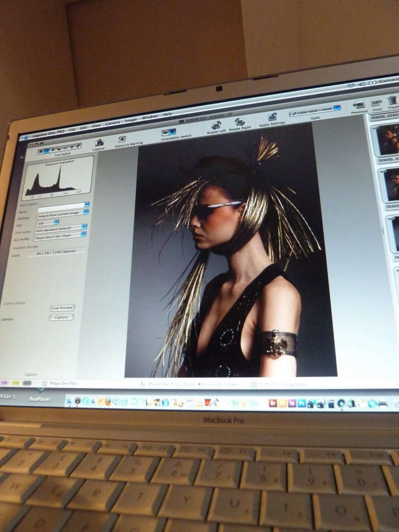Click the Capture camera icon in toolbar

99,142
